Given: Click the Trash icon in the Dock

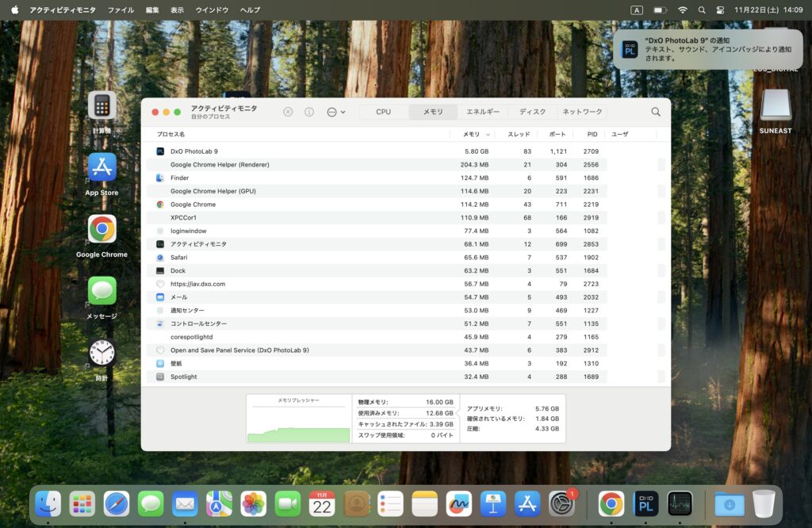Looking at the screenshot, I should click(x=764, y=503).
